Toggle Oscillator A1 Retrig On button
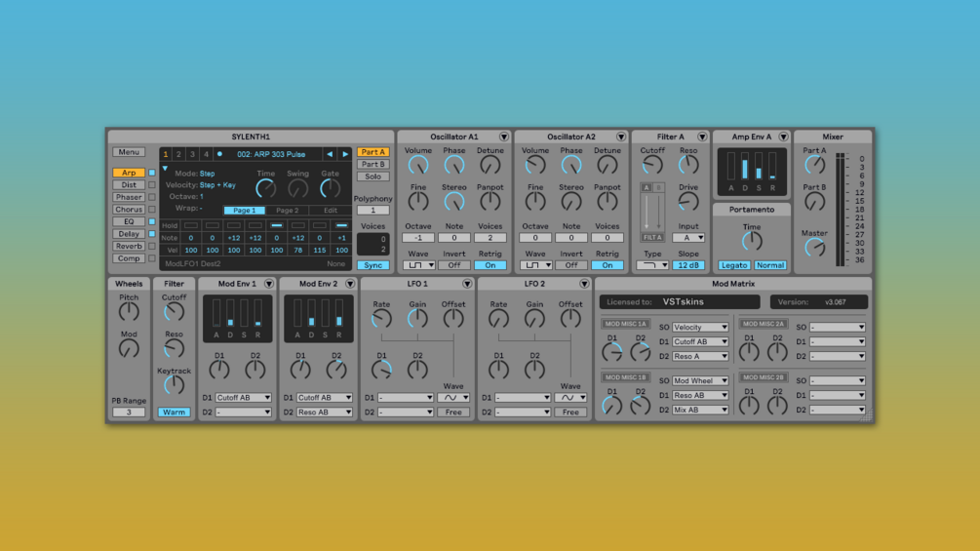 490,265
